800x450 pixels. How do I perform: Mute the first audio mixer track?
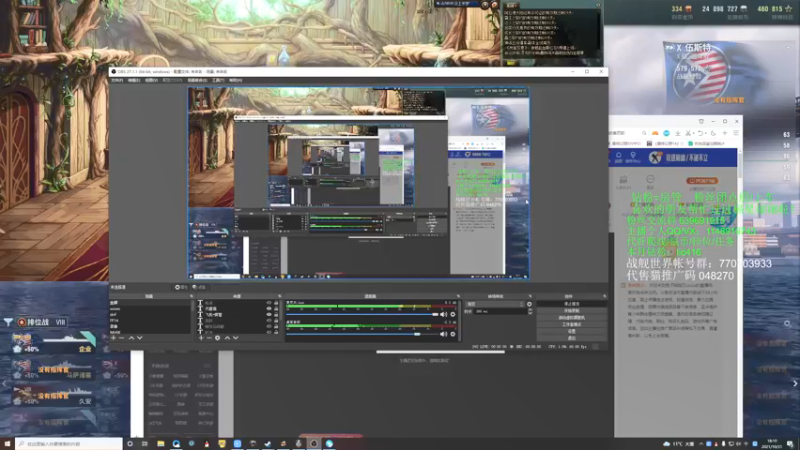[x=443, y=315]
